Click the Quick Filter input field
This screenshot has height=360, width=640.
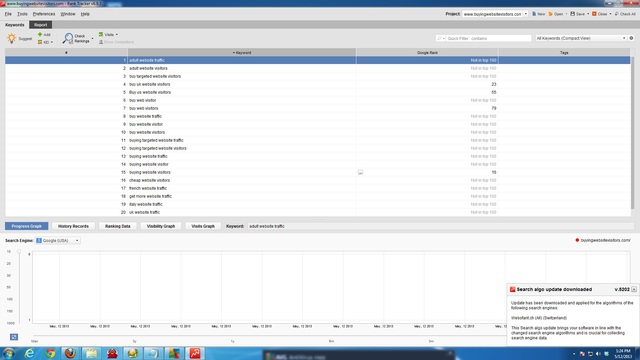[x=489, y=38]
